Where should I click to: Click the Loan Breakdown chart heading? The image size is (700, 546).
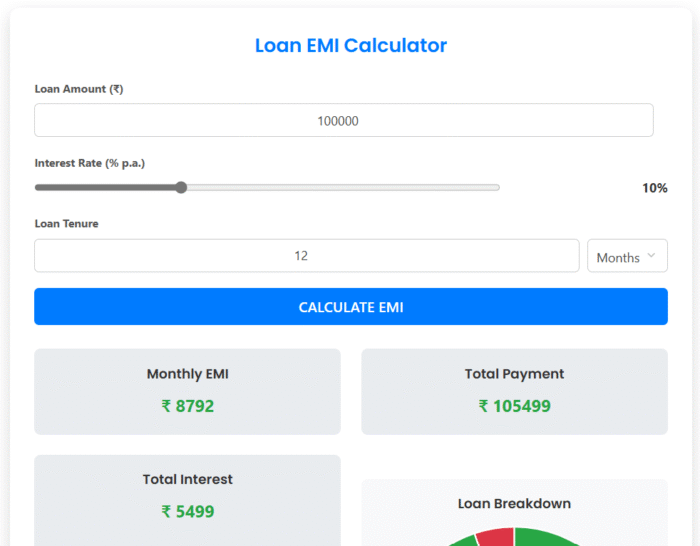514,503
